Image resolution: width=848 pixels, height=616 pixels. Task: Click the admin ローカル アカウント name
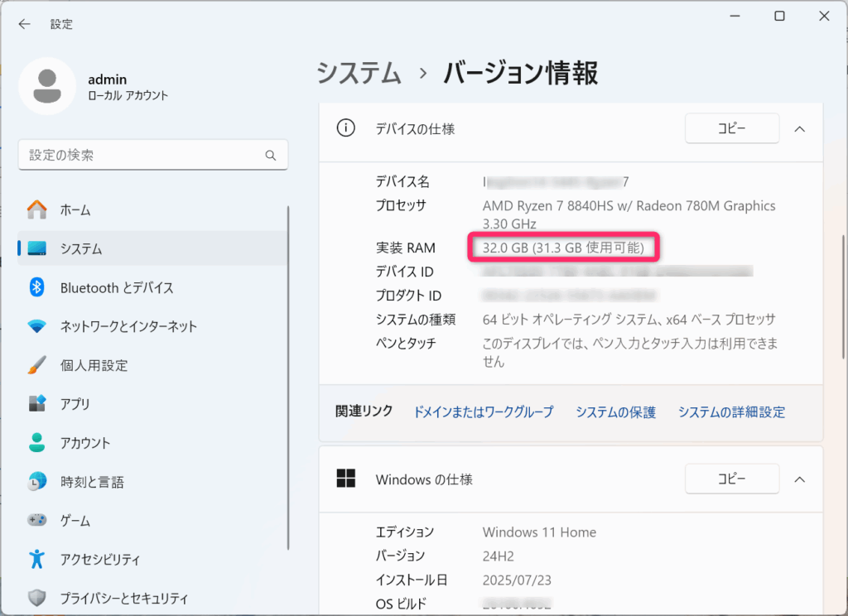[x=128, y=87]
